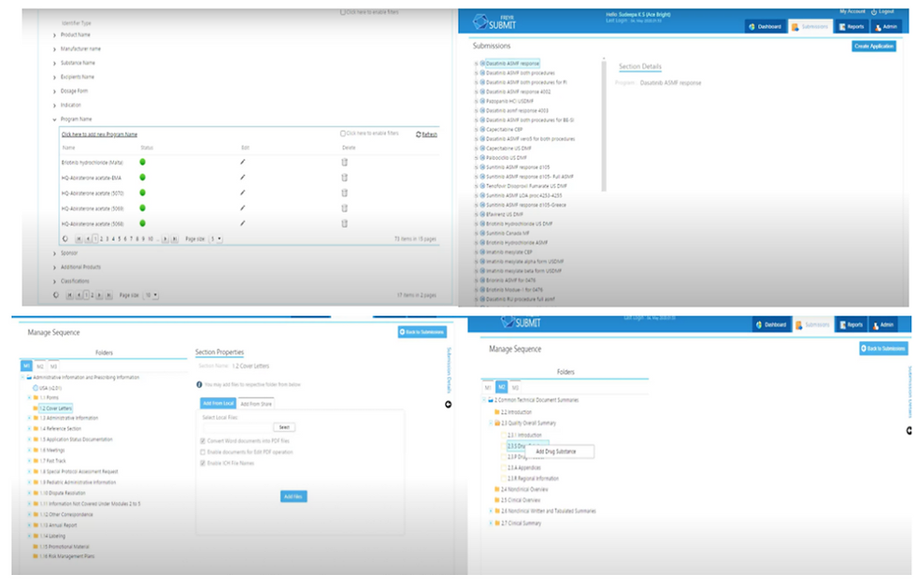Image resolution: width=916 pixels, height=588 pixels.
Task: Click Freyr SUBMIT logo in Submissions window
Action: [494, 22]
